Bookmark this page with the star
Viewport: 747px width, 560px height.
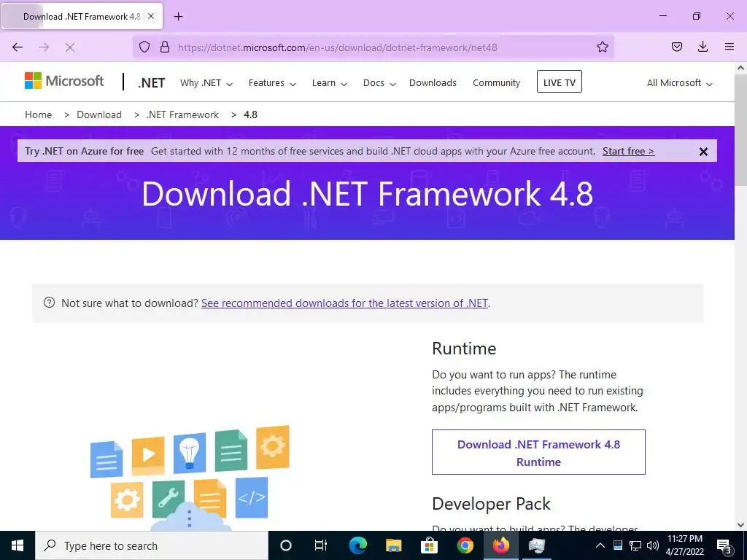coord(602,47)
